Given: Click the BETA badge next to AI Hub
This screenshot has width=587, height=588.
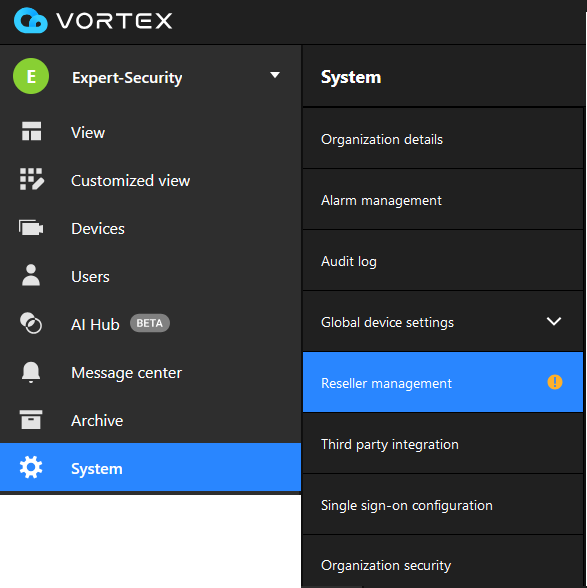Looking at the screenshot, I should click(150, 323).
